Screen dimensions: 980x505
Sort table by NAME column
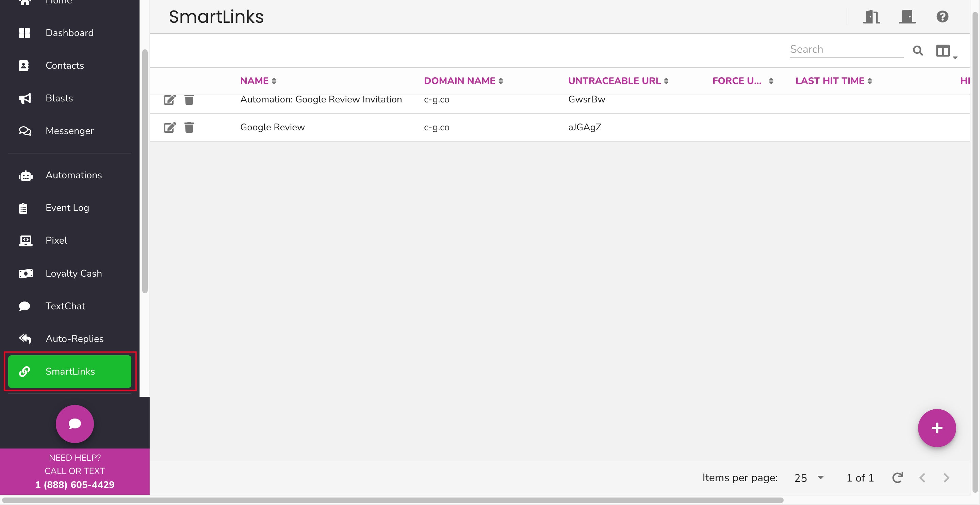coord(258,81)
